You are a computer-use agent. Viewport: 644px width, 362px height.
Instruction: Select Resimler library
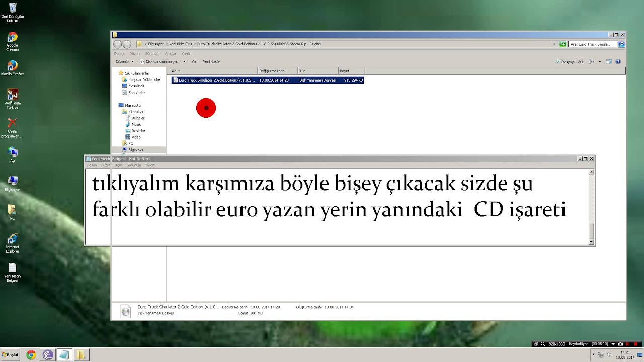pyautogui.click(x=135, y=131)
